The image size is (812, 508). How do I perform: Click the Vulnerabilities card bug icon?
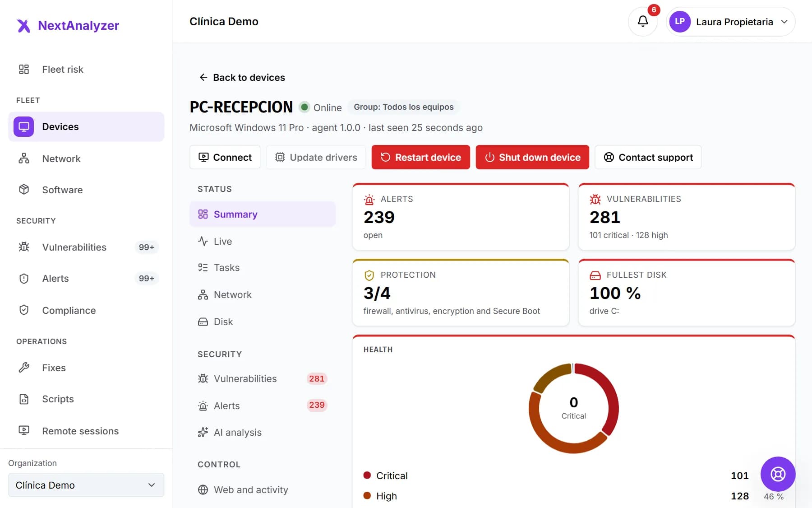595,199
